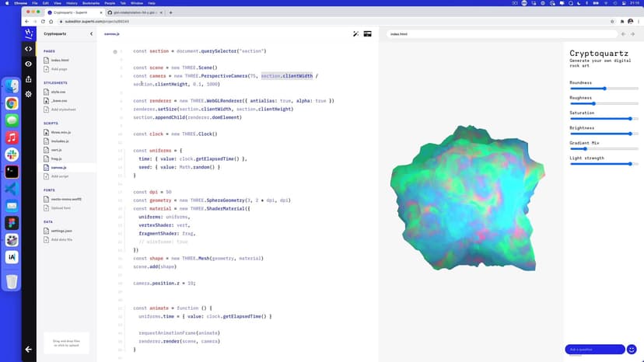Open the style.css stylesheet file
The height and width of the screenshot is (362, 644).
coord(59,92)
